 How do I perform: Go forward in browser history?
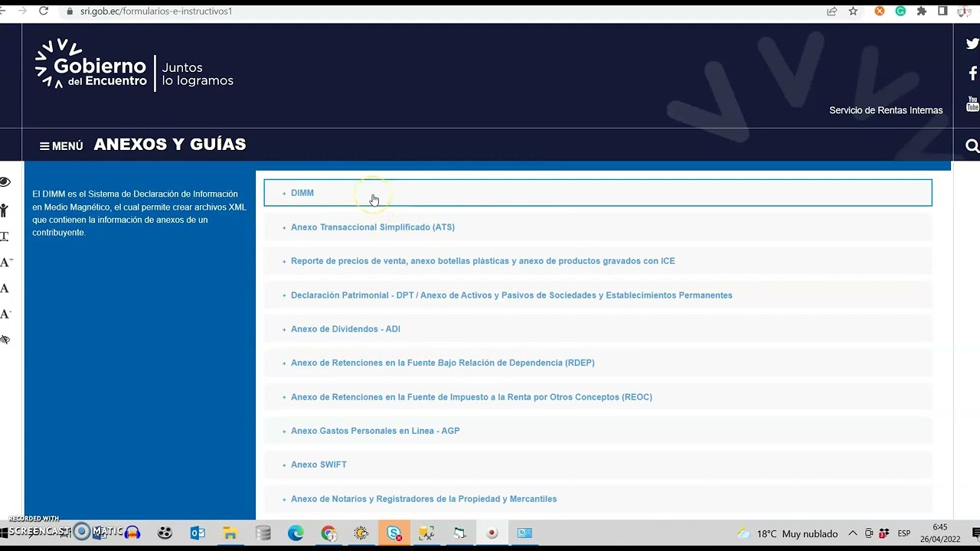pyautogui.click(x=21, y=11)
